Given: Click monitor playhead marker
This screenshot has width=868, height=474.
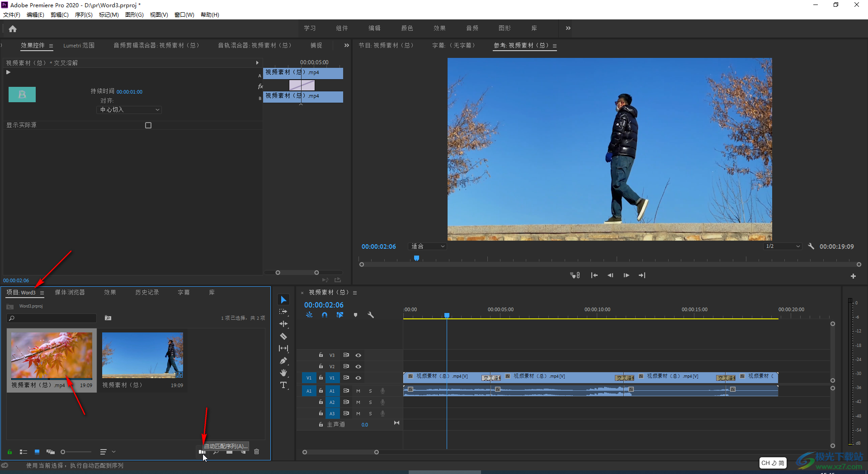Looking at the screenshot, I should (416, 258).
